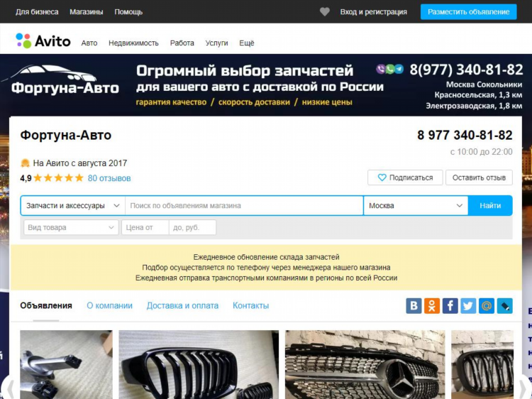Open Помощь in top bar
Image resolution: width=532 pixels, height=399 pixels.
tap(128, 12)
